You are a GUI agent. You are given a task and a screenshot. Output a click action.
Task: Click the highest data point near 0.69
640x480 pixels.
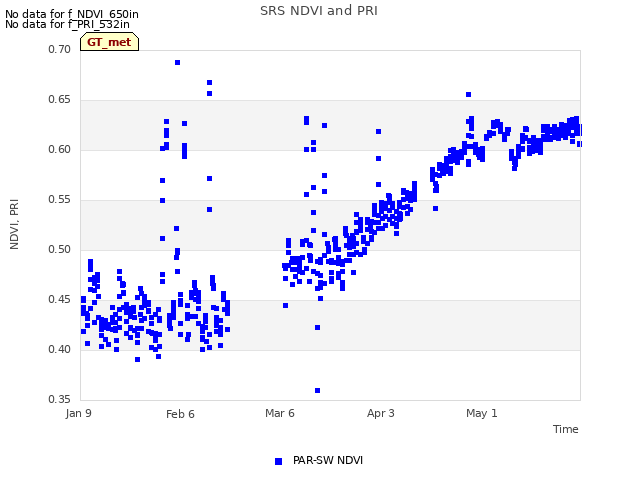click(178, 62)
